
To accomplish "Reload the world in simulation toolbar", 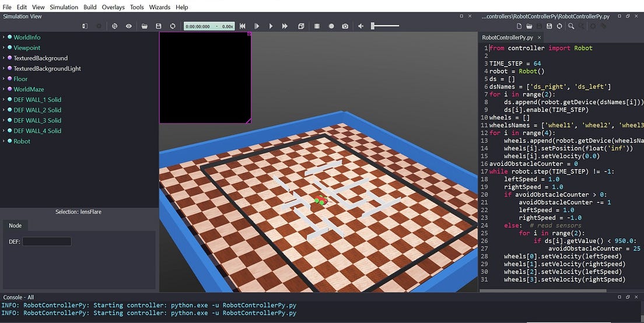I will tap(173, 26).
